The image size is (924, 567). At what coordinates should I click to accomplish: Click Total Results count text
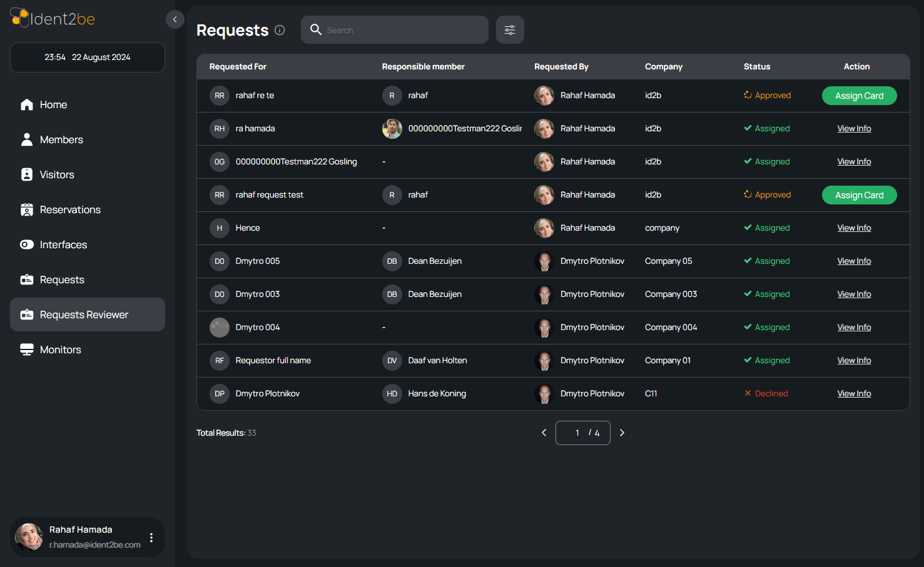pyautogui.click(x=226, y=433)
